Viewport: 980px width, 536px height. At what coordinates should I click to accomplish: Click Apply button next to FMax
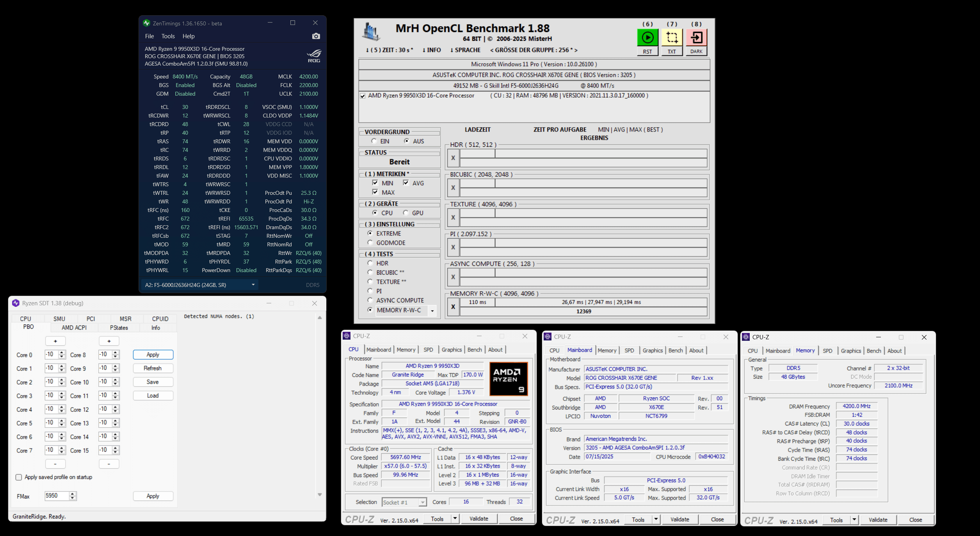point(153,496)
